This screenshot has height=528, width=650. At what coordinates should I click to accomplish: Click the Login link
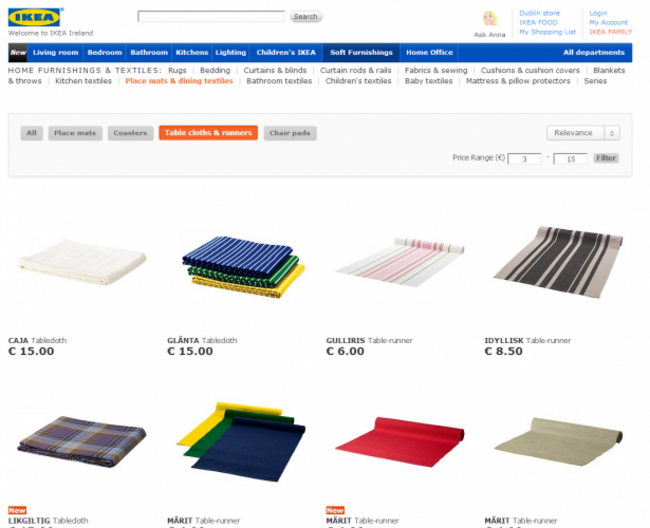(598, 13)
